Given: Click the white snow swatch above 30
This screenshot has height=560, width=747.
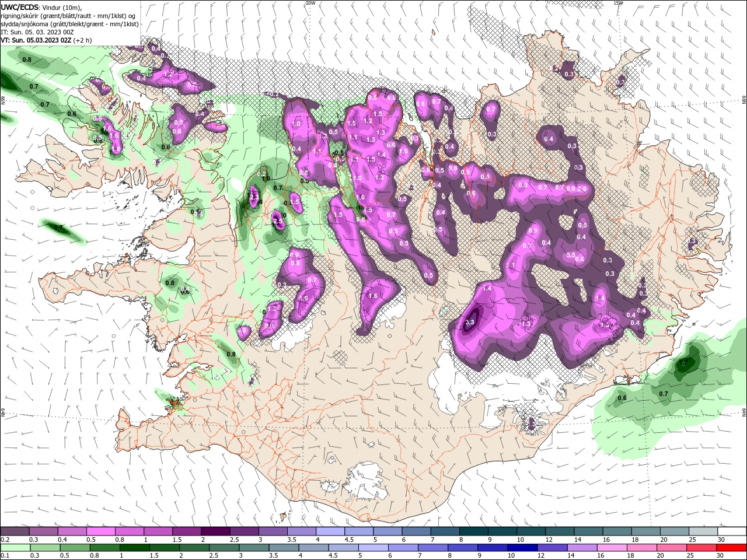Looking at the screenshot, I should tap(732, 531).
